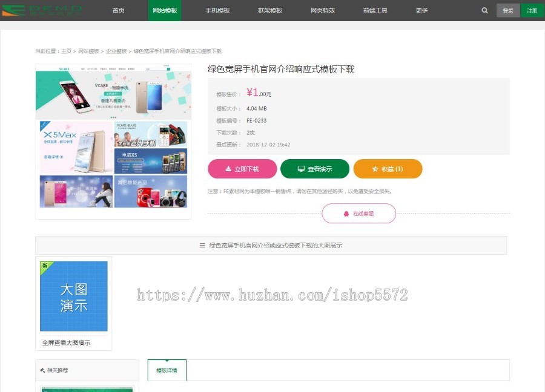Viewport: 545px width, 392px height.
Task: Click the search magnifier icon in navbar
Action: (x=484, y=10)
